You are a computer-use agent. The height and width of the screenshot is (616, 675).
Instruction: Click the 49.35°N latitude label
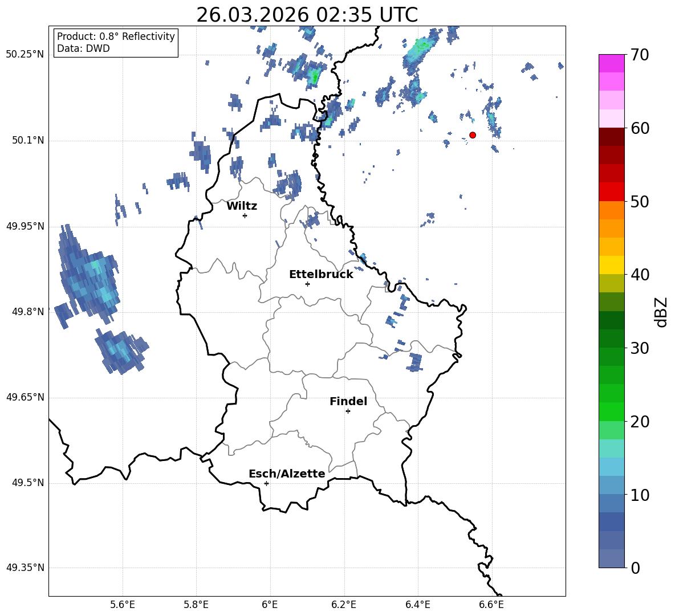pyautogui.click(x=25, y=568)
